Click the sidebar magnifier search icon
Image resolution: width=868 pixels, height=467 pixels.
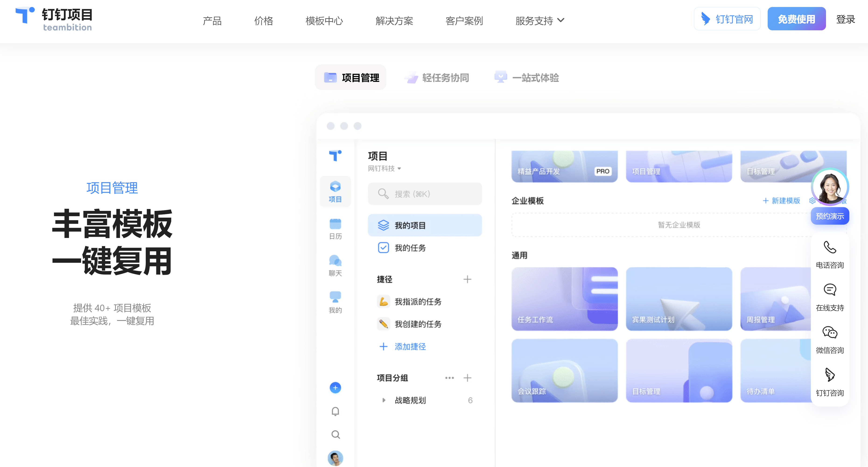coord(335,434)
